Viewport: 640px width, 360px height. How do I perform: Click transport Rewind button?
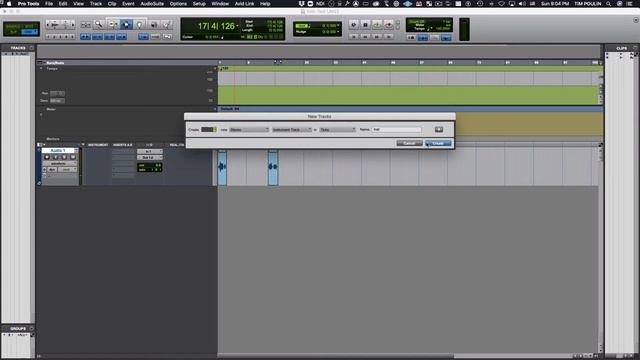pos(365,37)
